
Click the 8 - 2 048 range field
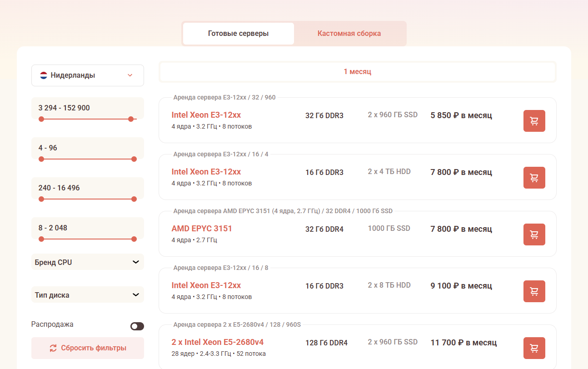88,228
